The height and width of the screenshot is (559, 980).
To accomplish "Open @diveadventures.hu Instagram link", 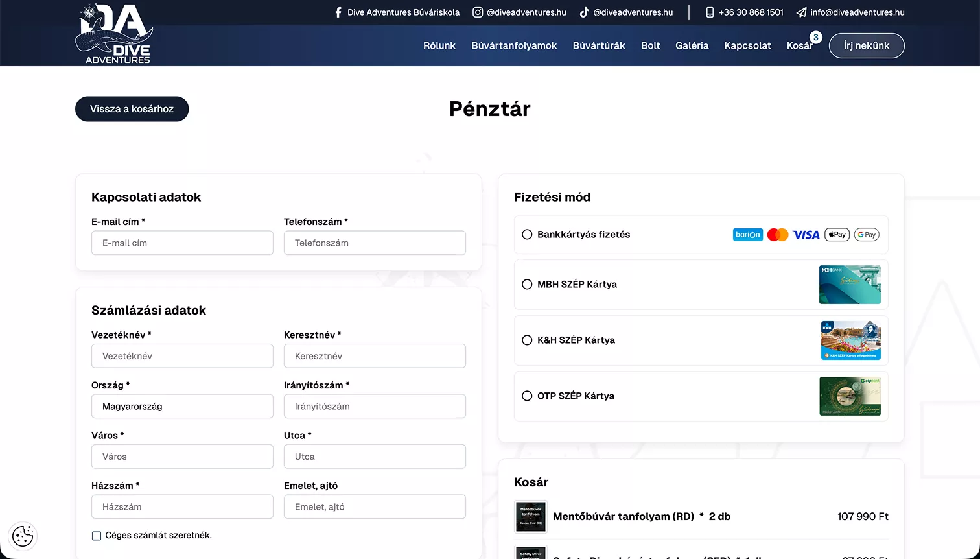I will coord(526,12).
